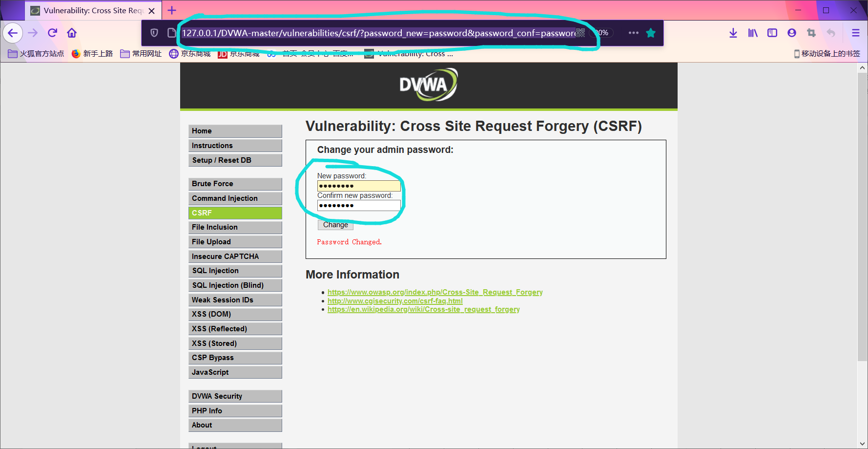This screenshot has width=868, height=449.
Task: Click the scrollbar down arrow
Action: pyautogui.click(x=863, y=444)
